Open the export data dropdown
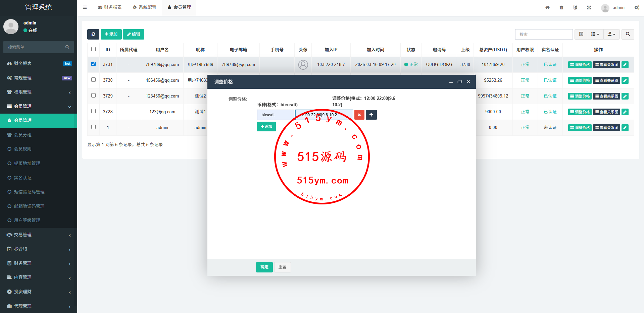This screenshot has width=644, height=313. [611, 34]
